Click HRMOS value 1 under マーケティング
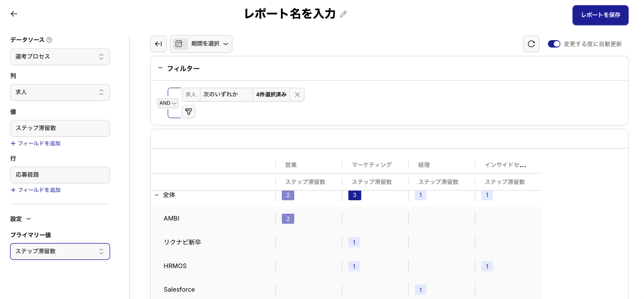 coord(354,266)
